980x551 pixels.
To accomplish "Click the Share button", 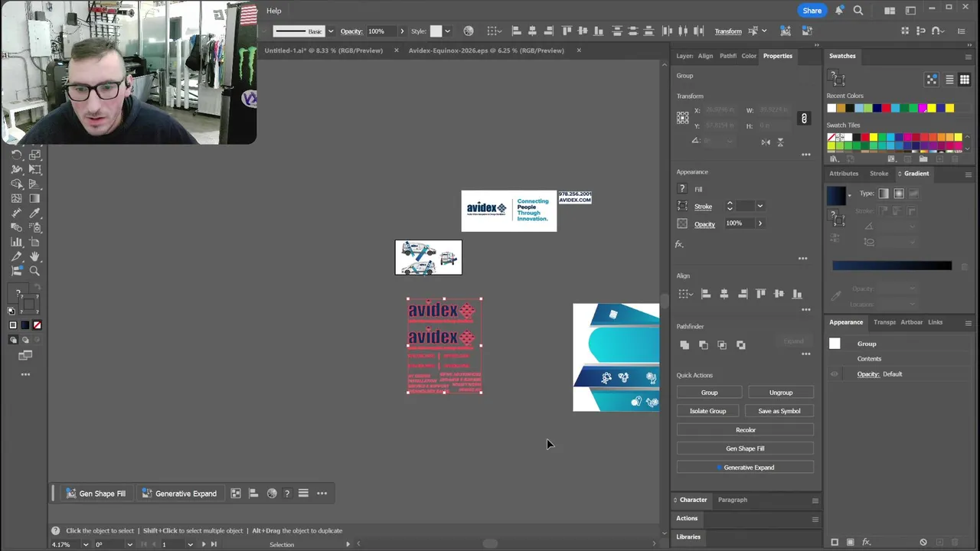I will point(812,11).
